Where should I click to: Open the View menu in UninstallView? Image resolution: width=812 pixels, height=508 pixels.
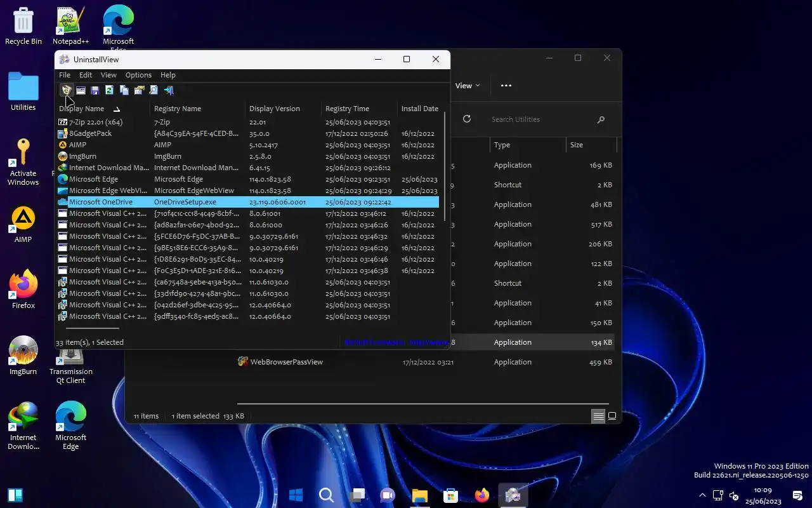[x=108, y=75]
